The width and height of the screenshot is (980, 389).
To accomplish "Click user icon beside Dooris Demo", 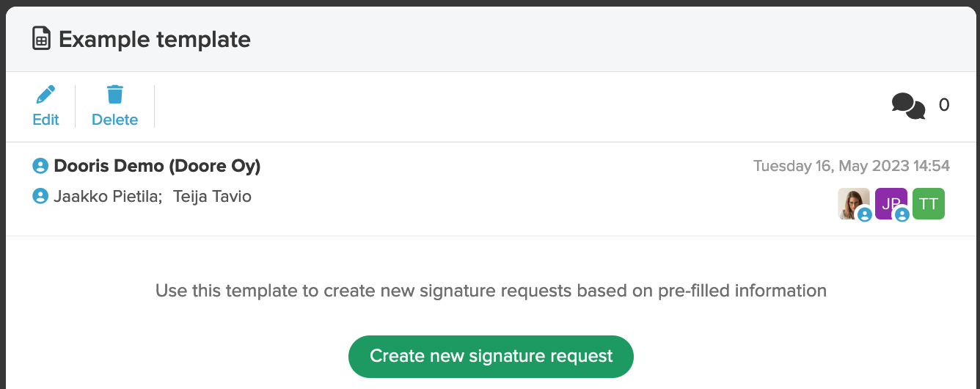I will tap(40, 166).
